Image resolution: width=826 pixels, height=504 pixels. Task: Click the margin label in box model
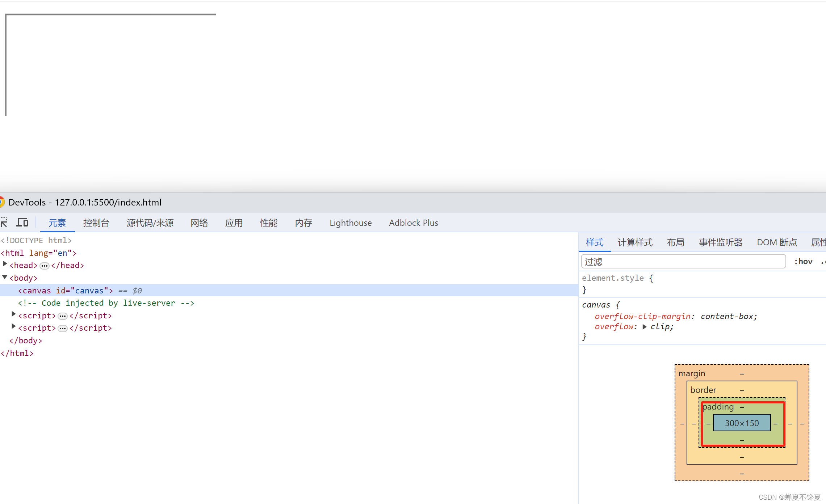[x=692, y=373]
